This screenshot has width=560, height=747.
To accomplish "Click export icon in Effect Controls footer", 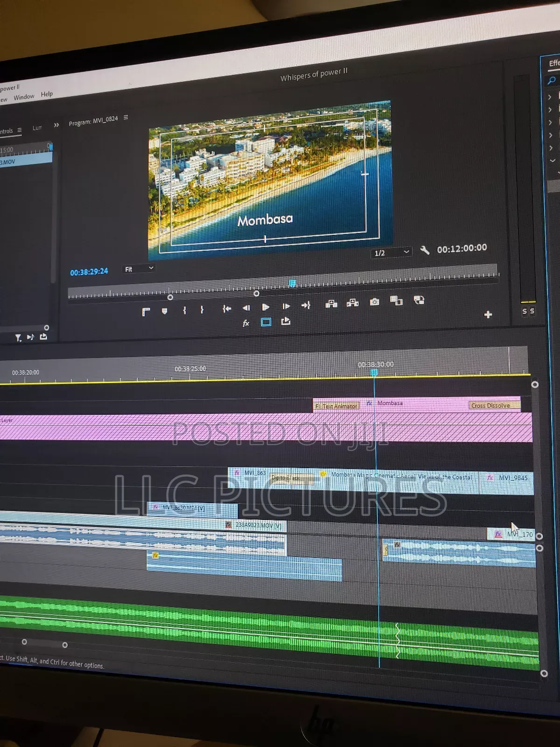I will point(43,336).
